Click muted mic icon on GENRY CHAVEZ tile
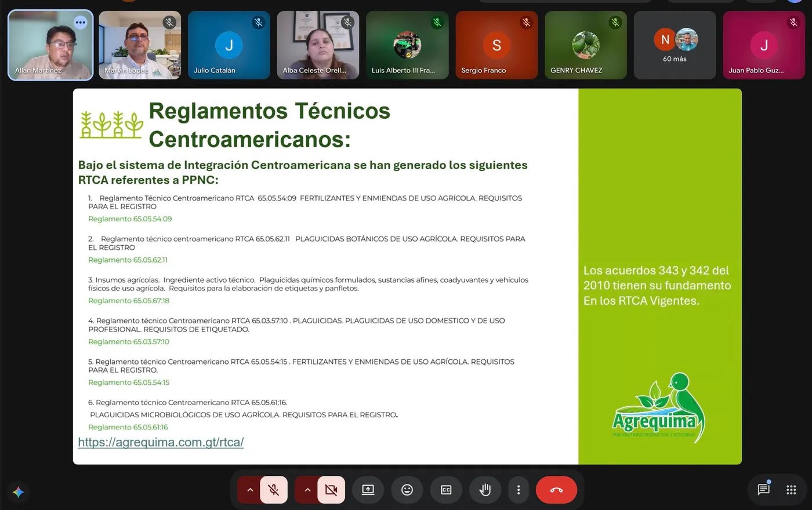Image resolution: width=812 pixels, height=510 pixels. tap(615, 23)
